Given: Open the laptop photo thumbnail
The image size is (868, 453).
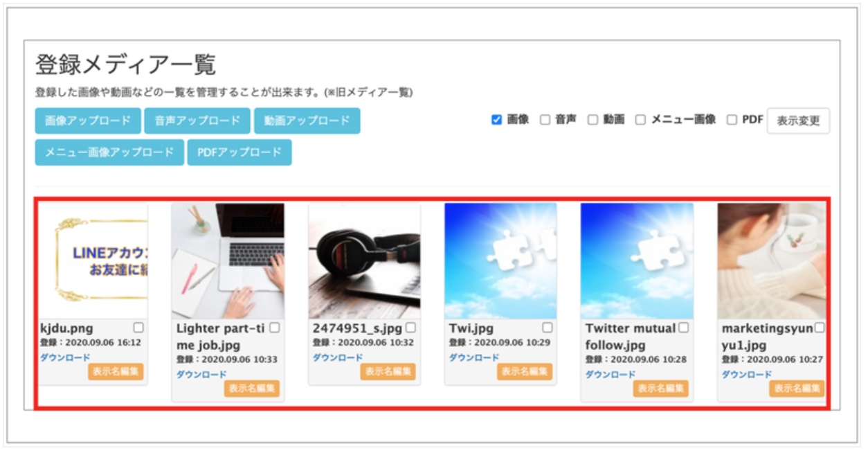Looking at the screenshot, I should click(228, 261).
